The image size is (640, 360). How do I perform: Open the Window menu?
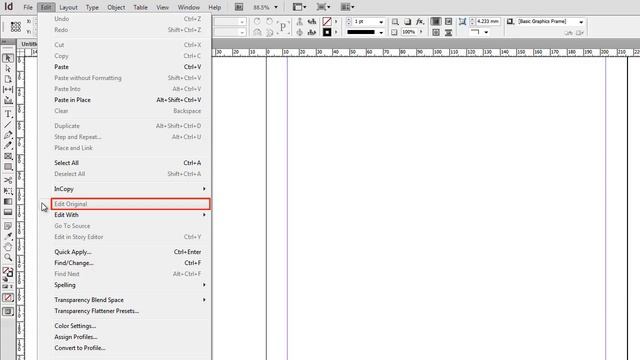[x=189, y=7]
